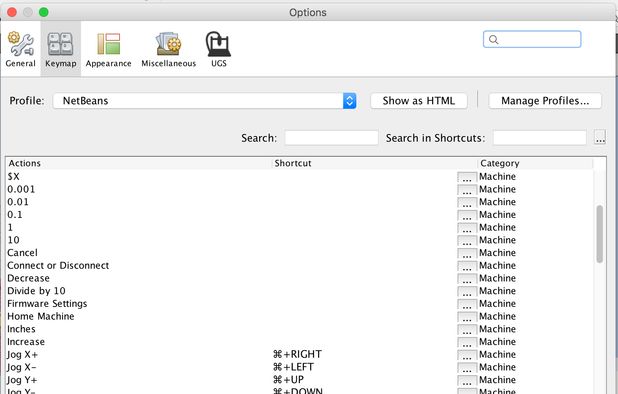Open shortcut editor for the 0.001 row
The image size is (618, 394).
click(467, 190)
